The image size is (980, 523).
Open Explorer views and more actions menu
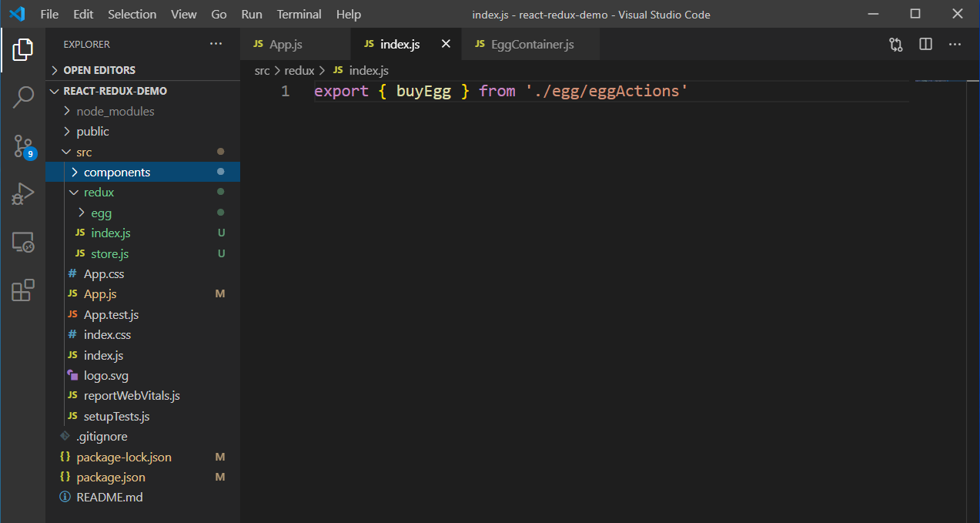tap(216, 44)
